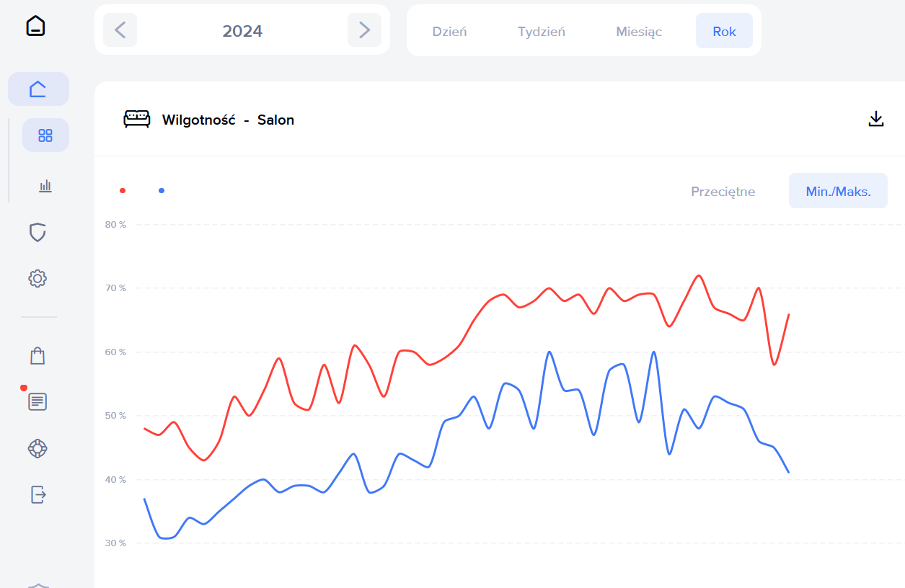Open the settings gear icon
The image size is (905, 588).
coord(37,278)
